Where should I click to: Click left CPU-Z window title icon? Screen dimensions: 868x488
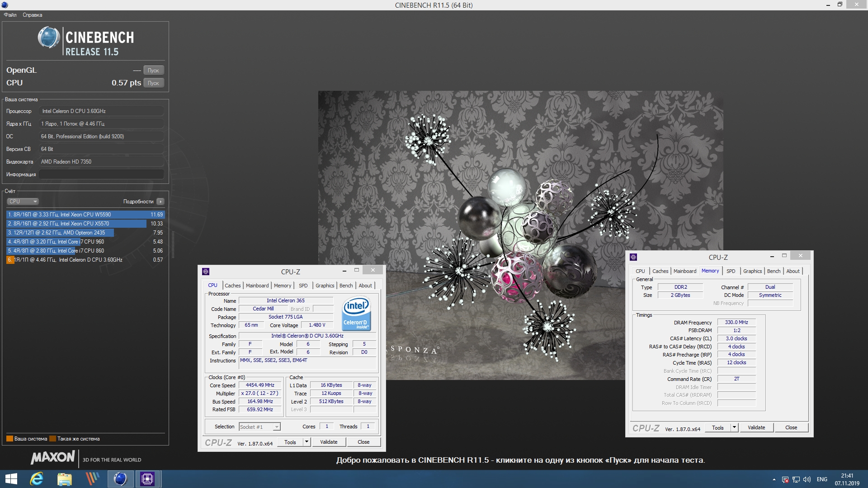206,272
